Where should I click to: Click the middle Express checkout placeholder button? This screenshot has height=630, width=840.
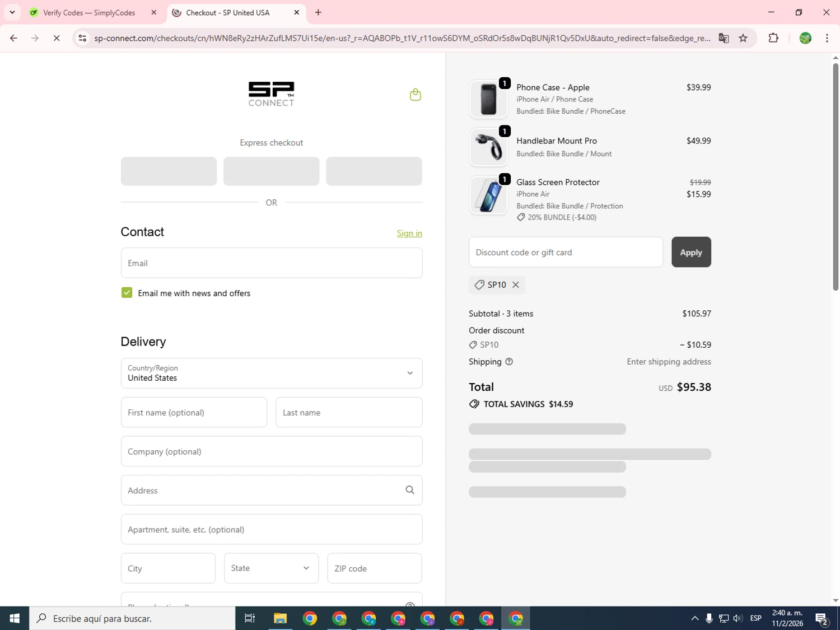[272, 171]
